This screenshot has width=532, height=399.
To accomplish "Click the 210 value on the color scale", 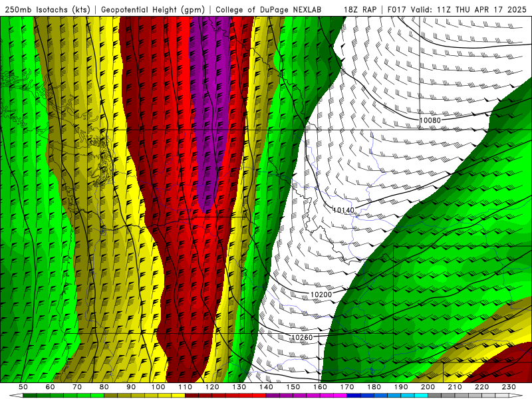I will point(456,387).
